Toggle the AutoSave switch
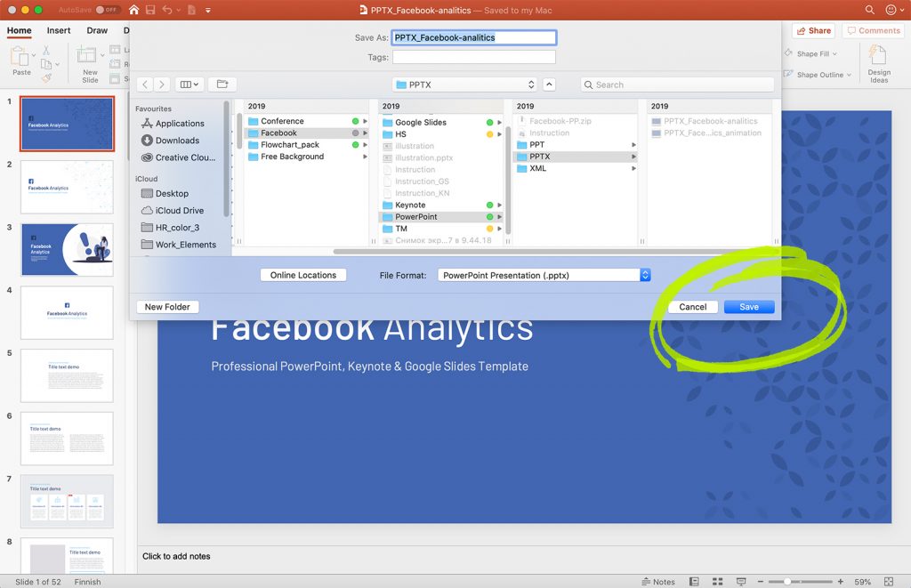 click(x=108, y=10)
